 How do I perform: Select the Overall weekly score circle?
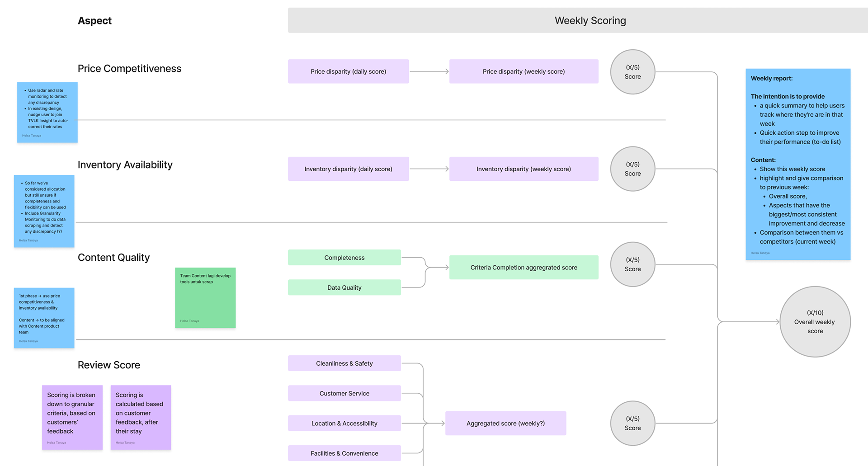tap(815, 322)
